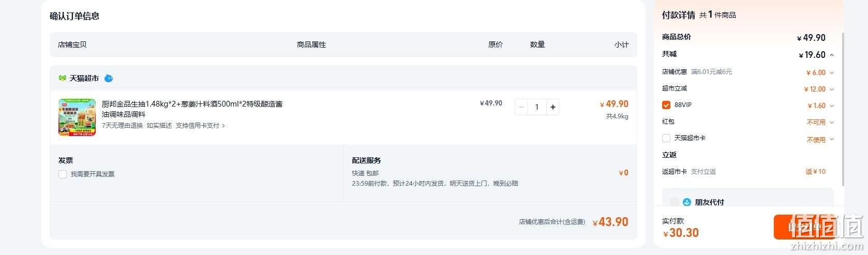Click the orange subtotal ¥49.90 in product row
This screenshot has width=868, height=255.
click(x=614, y=104)
